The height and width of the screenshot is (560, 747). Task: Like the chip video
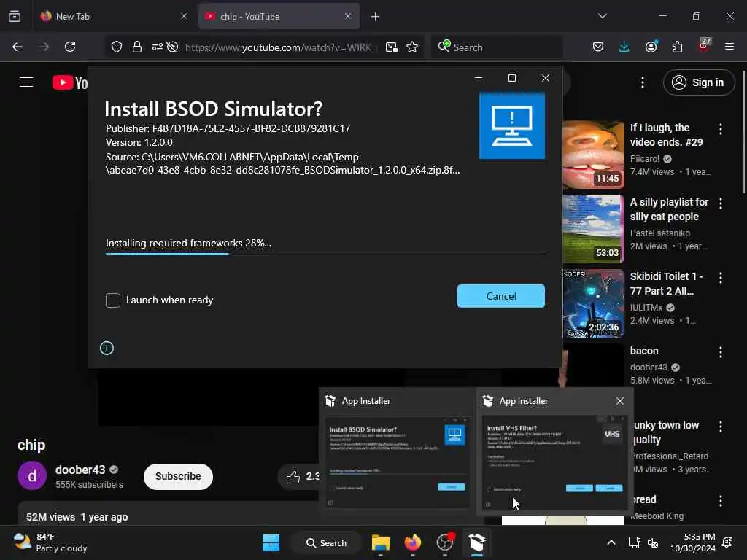(x=299, y=476)
